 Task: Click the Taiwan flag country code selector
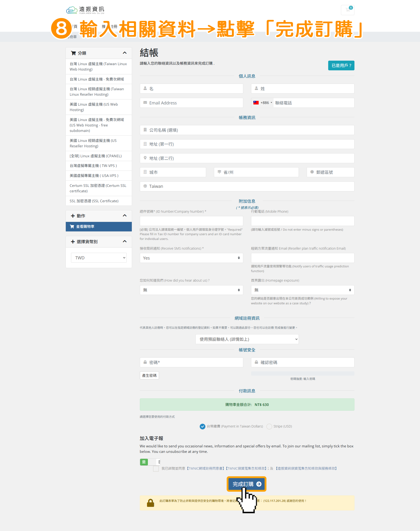pos(262,103)
